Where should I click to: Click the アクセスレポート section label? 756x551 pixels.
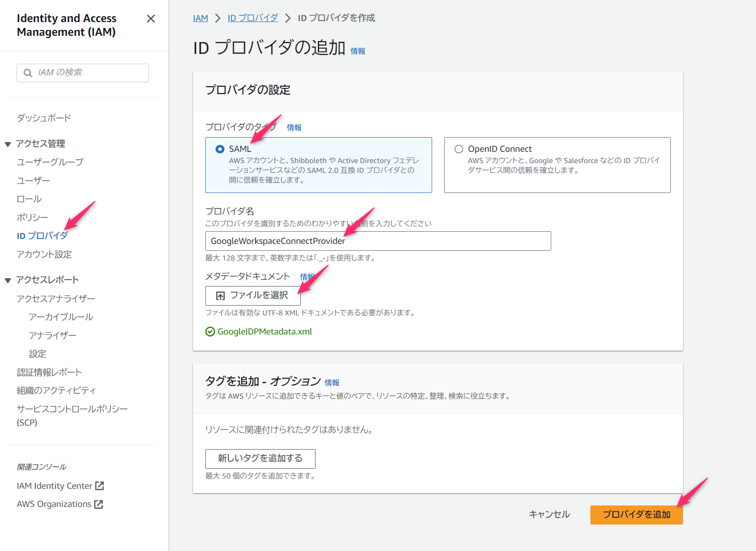(48, 280)
